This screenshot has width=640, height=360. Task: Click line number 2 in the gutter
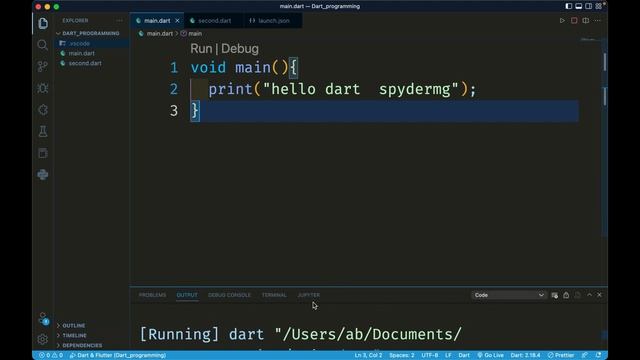(x=174, y=89)
